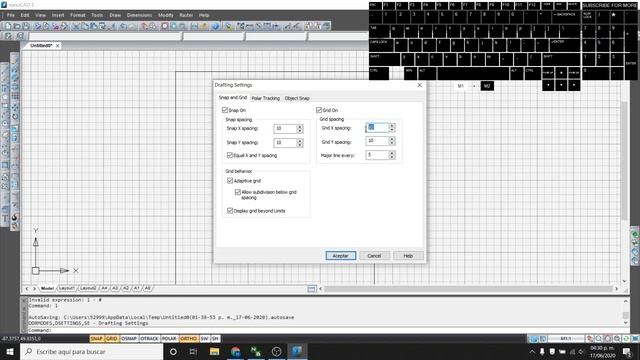Toggle SNAP mode in status bar
Viewport: 640px width, 360px height.
click(97, 338)
